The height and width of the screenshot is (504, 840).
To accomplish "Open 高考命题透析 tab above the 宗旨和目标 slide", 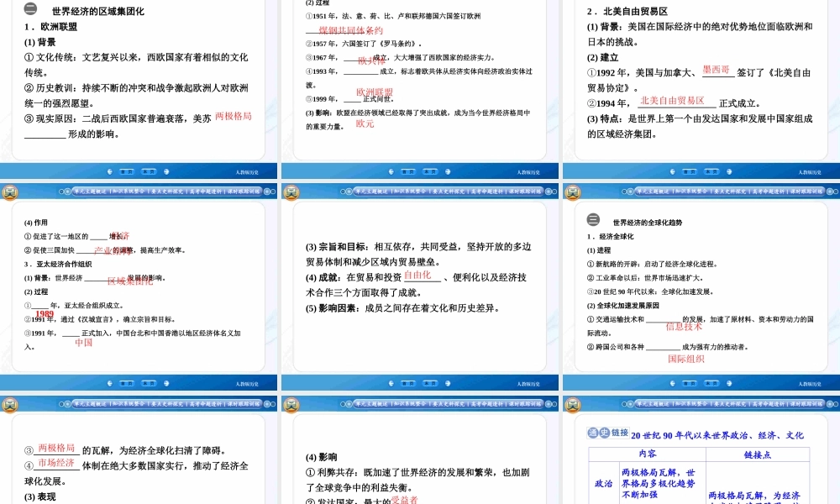I will click(486, 192).
